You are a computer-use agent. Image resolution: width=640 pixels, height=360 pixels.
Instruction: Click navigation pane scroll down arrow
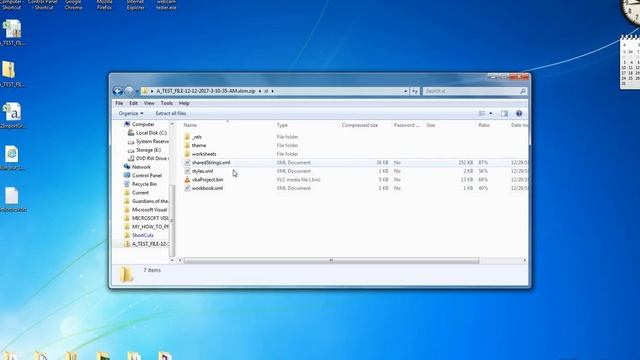[x=172, y=260]
